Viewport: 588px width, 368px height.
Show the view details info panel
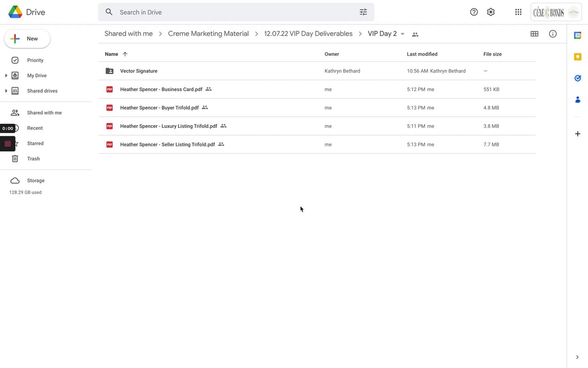tap(553, 34)
